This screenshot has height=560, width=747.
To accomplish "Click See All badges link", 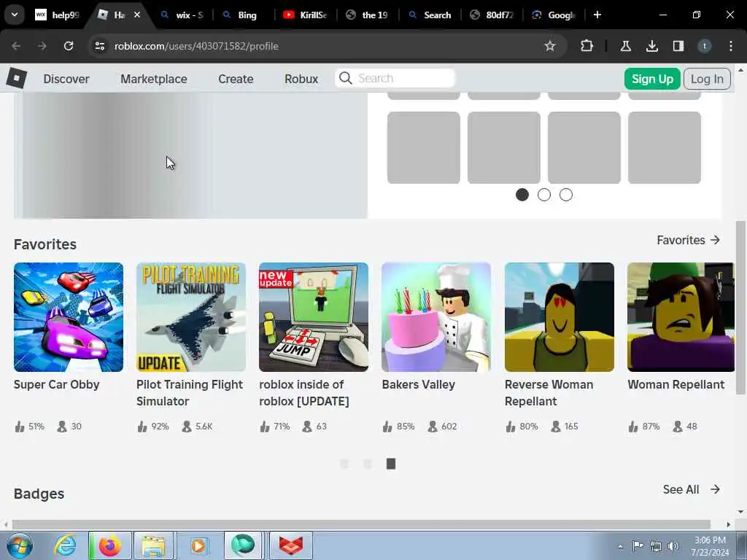I will coord(692,489).
